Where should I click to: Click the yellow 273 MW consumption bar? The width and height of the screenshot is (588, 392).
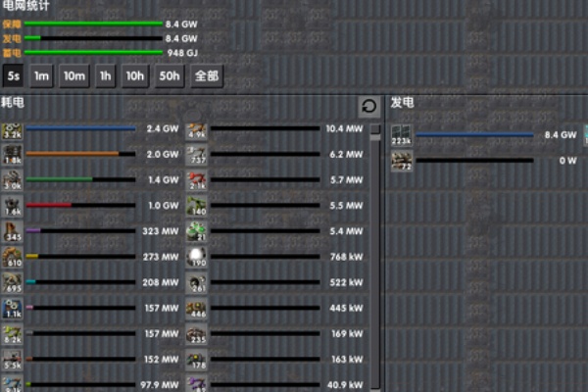tap(80, 257)
